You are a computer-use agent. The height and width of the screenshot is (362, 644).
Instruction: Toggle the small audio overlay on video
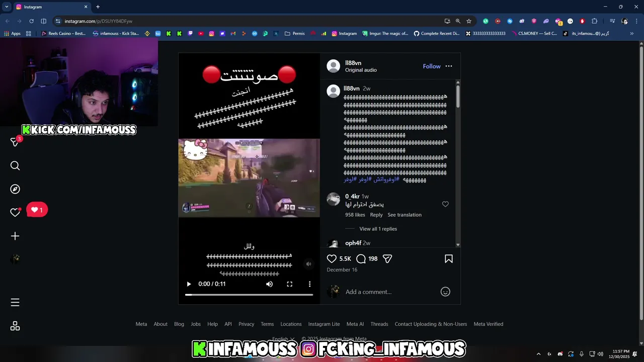click(x=309, y=264)
